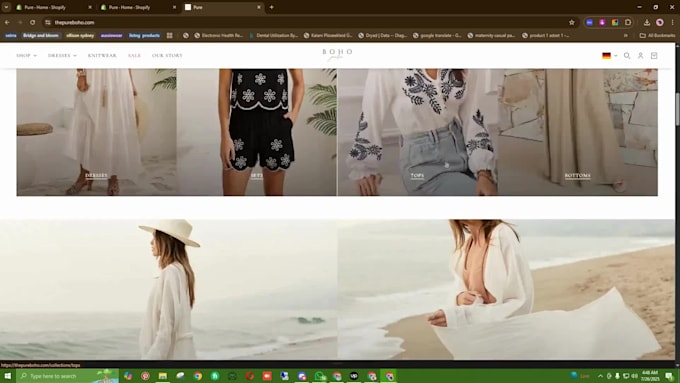Open the browser Downloads icon
The image size is (680, 383).
[x=647, y=22]
